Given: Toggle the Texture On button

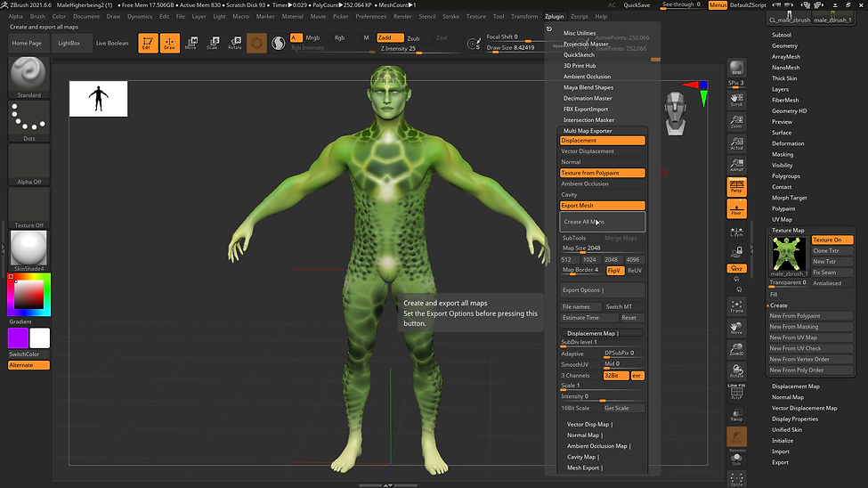Looking at the screenshot, I should point(832,240).
